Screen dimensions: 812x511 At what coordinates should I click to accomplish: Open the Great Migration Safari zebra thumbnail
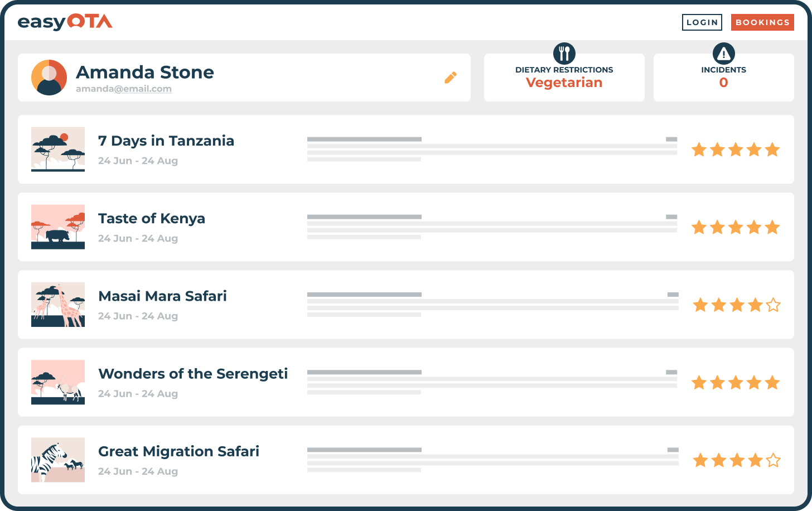58,460
